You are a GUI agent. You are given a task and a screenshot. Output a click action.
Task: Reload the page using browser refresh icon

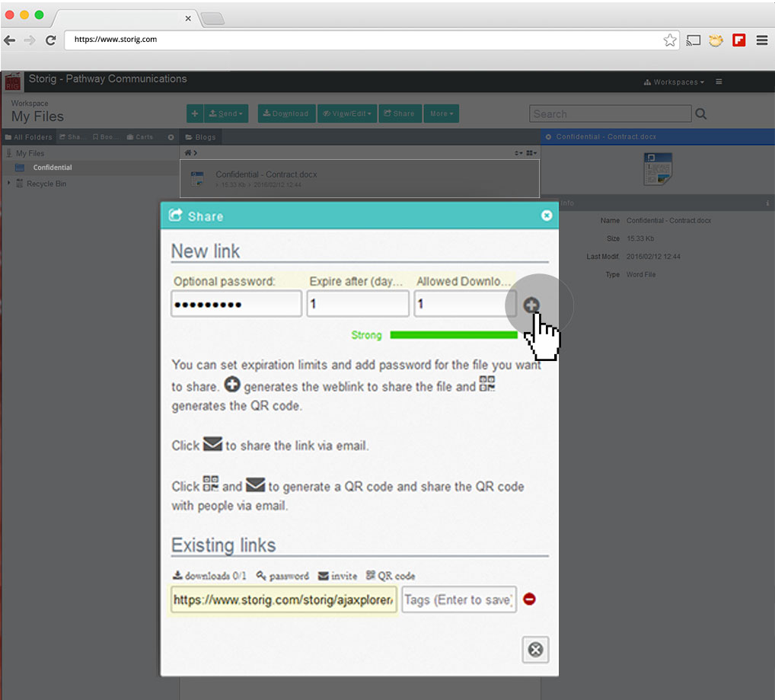(51, 40)
